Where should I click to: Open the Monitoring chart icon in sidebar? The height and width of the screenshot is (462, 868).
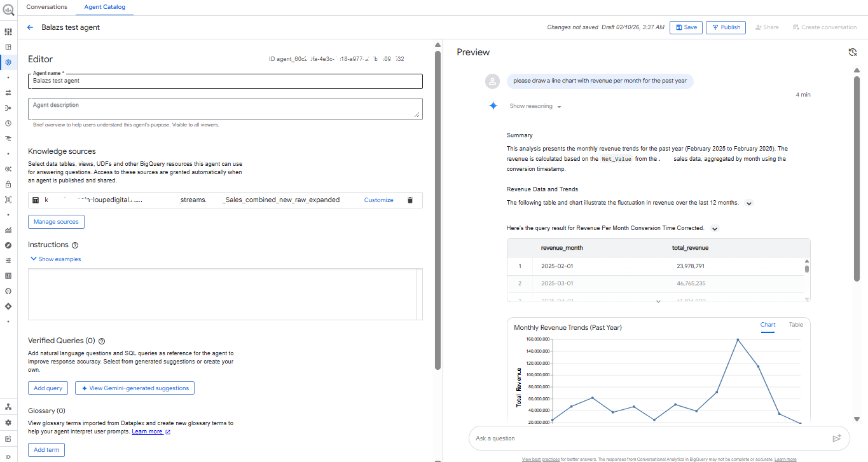pyautogui.click(x=8, y=230)
